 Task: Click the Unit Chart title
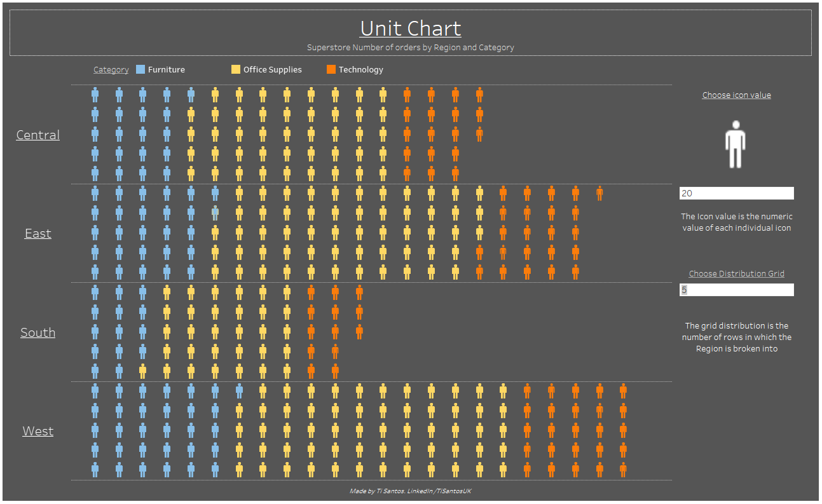coord(411,28)
